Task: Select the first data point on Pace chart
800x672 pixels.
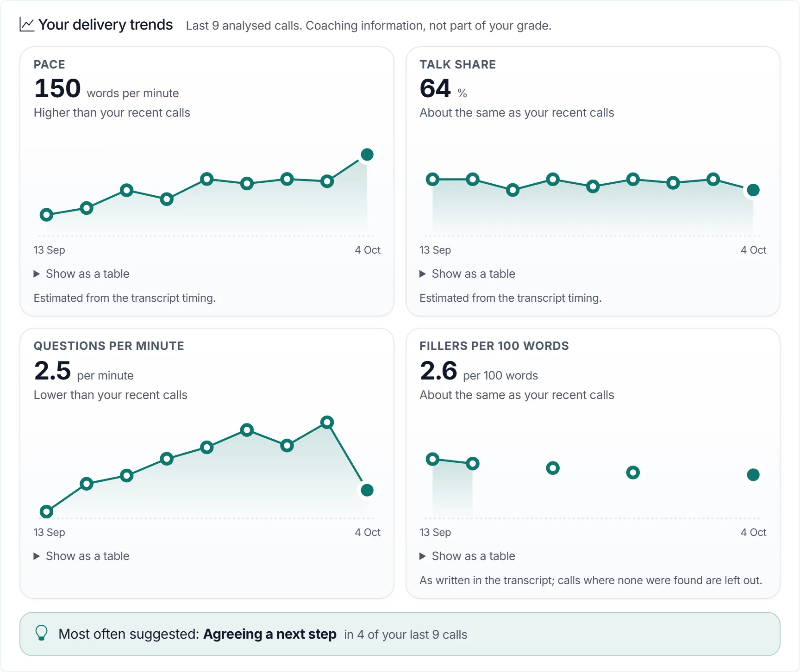Action: [46, 215]
